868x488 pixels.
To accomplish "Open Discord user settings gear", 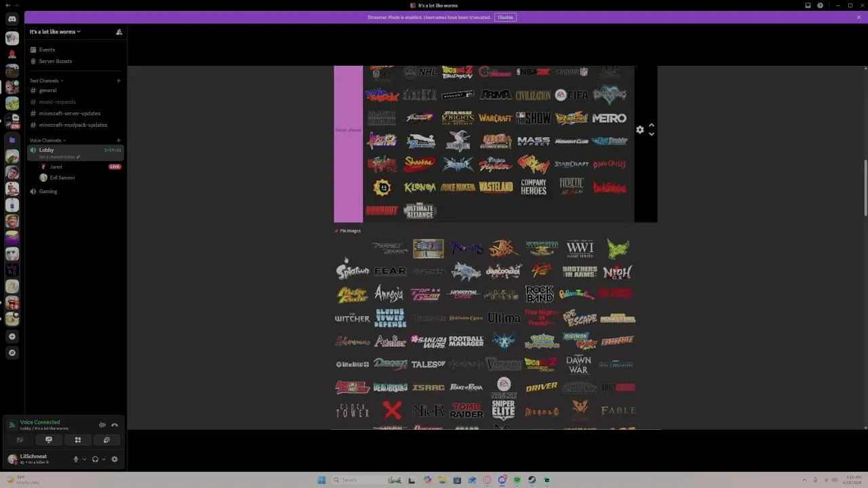I will click(115, 459).
